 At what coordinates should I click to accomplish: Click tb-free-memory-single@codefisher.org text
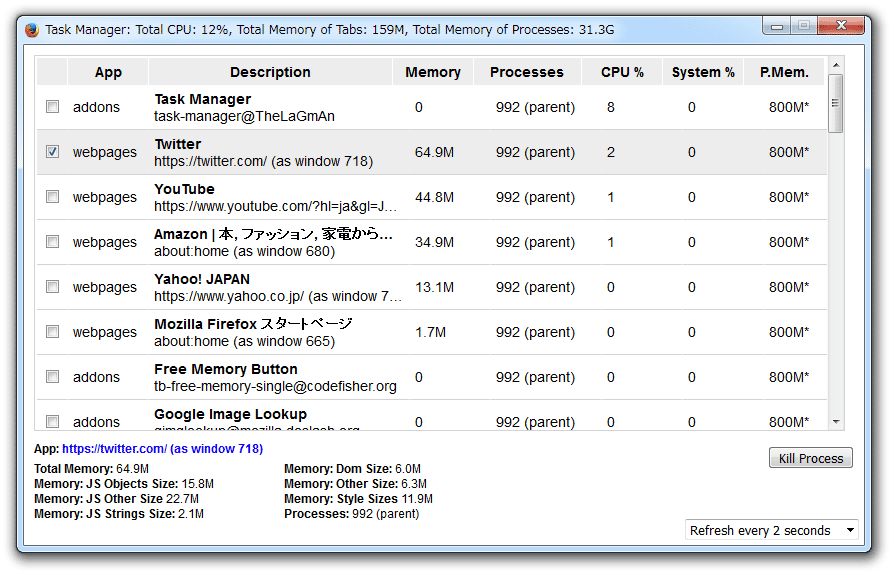[275, 386]
